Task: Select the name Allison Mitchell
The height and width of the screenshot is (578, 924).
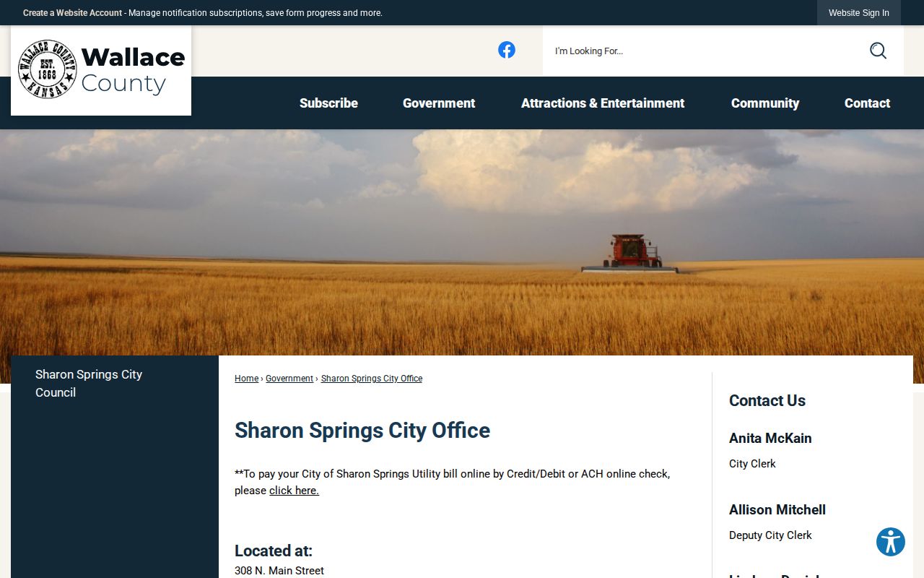Action: coord(777,510)
